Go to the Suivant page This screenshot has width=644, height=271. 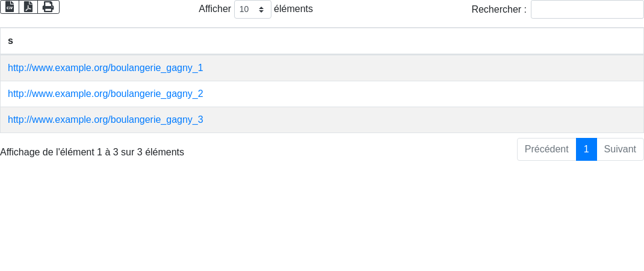tap(620, 149)
